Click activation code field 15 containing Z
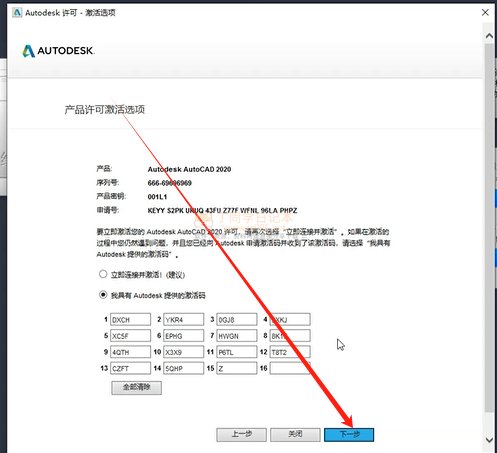The image size is (497, 453). coord(237,368)
